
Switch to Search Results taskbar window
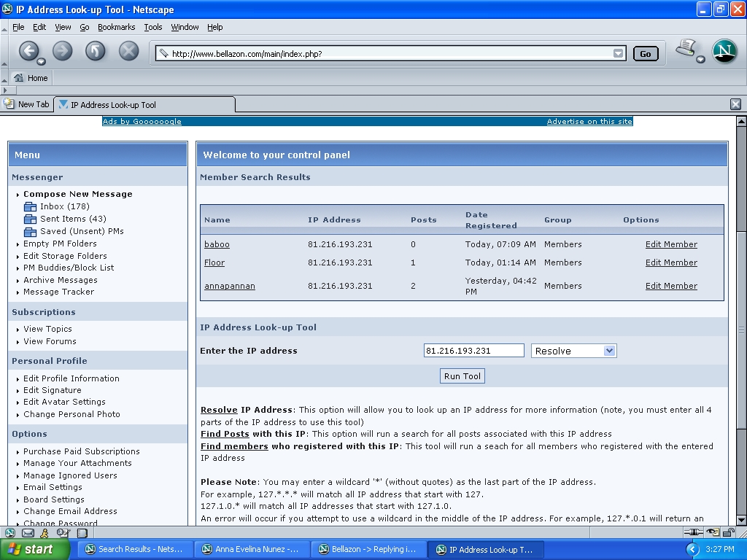click(x=134, y=550)
